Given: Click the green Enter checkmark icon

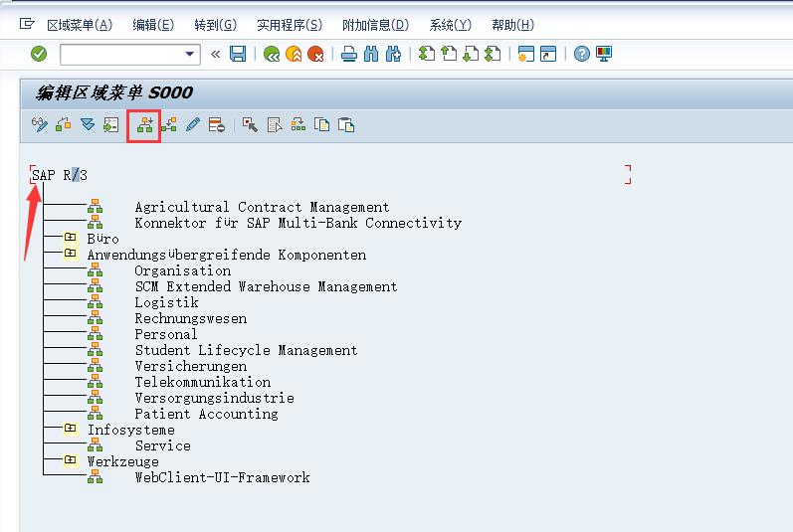Looking at the screenshot, I should (39, 54).
